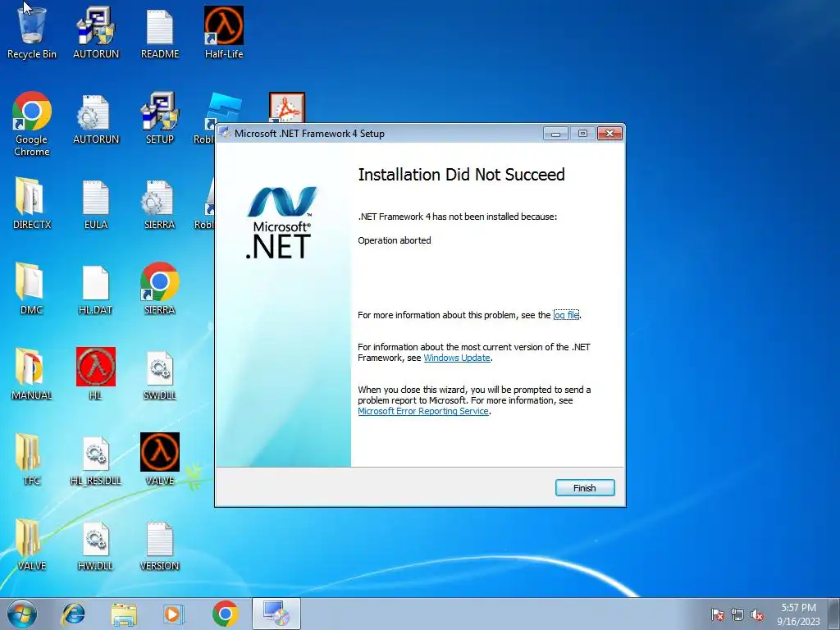Select the DMC folder icon

[x=32, y=290]
